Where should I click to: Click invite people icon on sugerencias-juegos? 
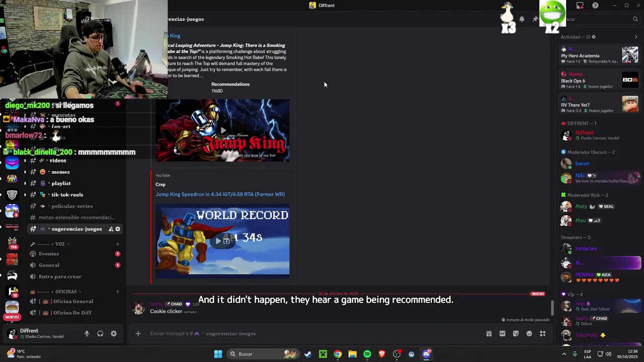tap(111, 229)
